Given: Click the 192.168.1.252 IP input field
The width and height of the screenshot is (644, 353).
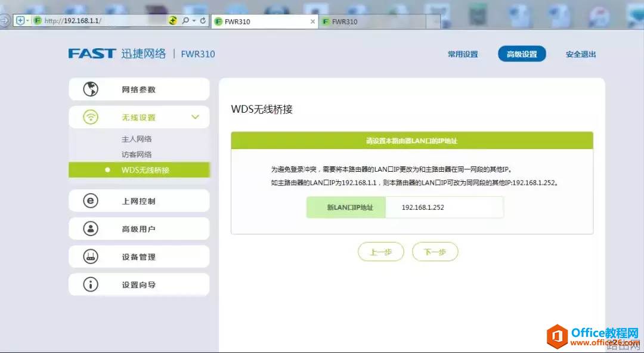Looking at the screenshot, I should 444,207.
